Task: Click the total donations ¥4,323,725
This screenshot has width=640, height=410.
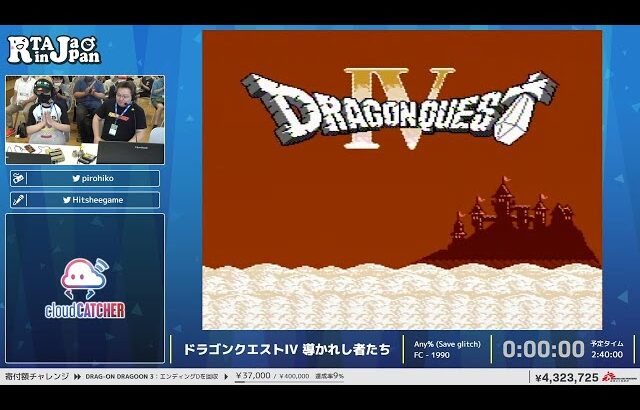Action: (567, 378)
